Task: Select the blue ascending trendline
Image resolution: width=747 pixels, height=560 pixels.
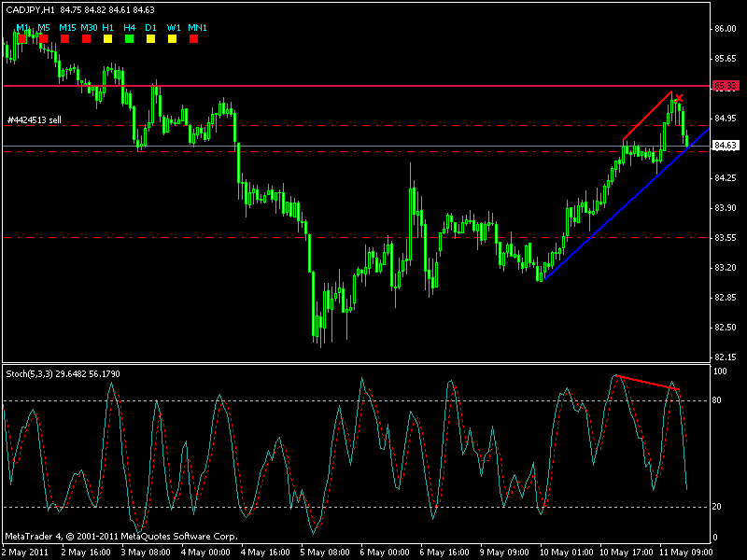Action: (627, 203)
